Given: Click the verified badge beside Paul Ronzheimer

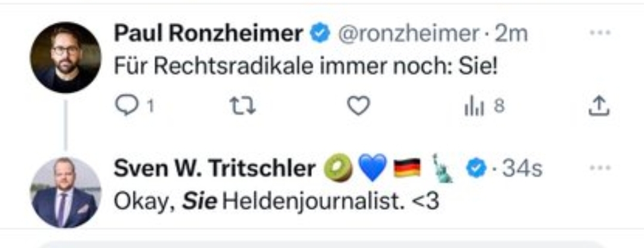Looking at the screenshot, I should click(x=320, y=34).
